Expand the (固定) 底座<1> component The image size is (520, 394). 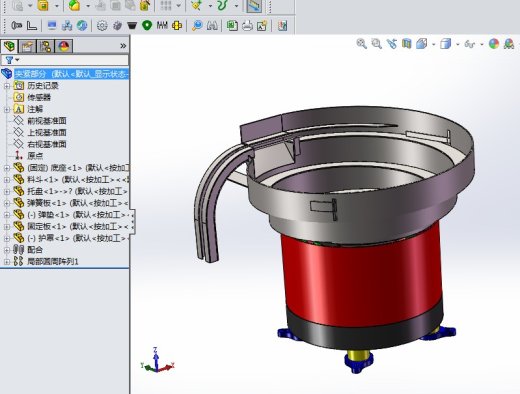tap(7, 168)
